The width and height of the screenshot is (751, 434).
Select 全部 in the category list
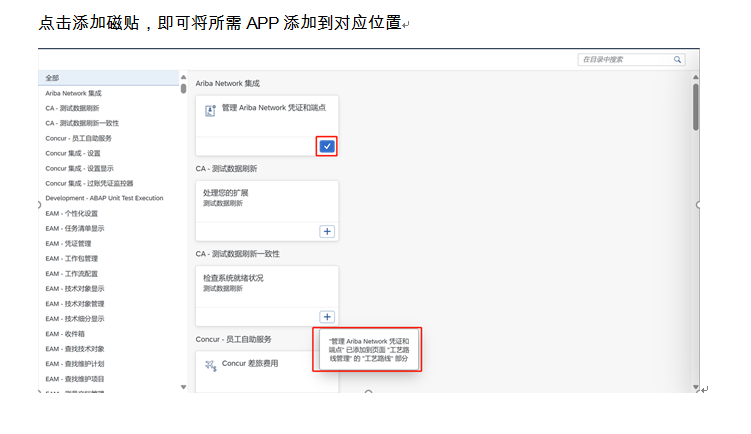pyautogui.click(x=52, y=77)
